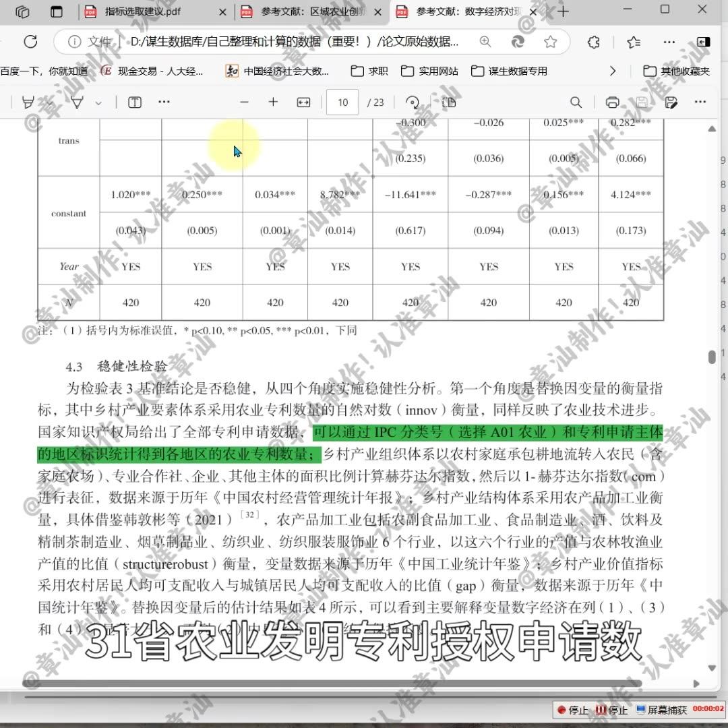Click fit to page width icon

click(303, 102)
